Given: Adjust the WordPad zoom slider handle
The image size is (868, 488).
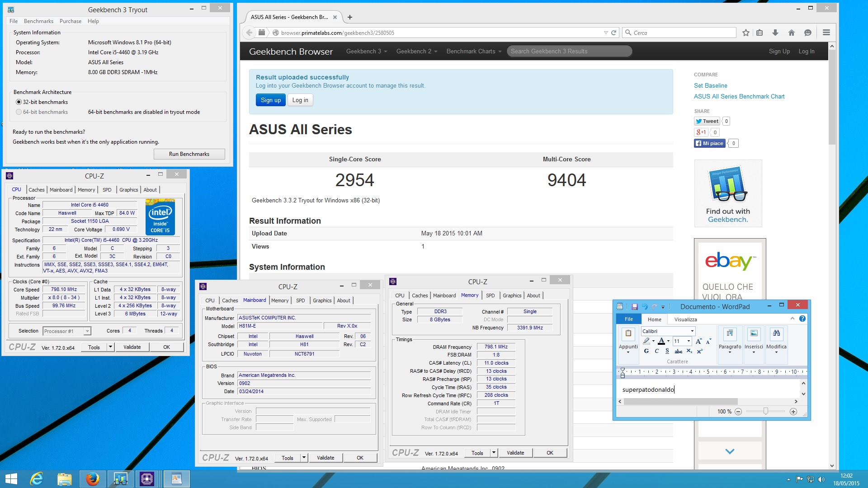Looking at the screenshot, I should pos(765,412).
